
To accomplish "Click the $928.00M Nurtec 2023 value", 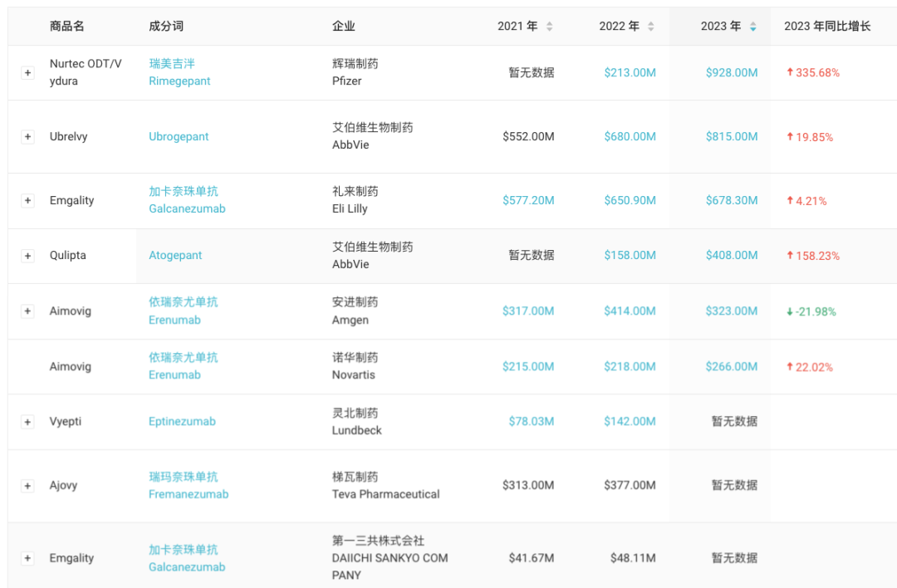I will pyautogui.click(x=732, y=72).
